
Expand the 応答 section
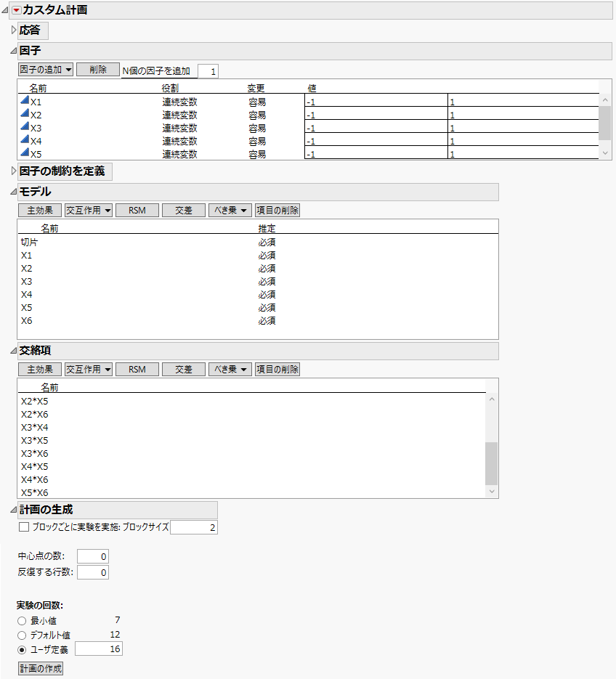[13, 31]
